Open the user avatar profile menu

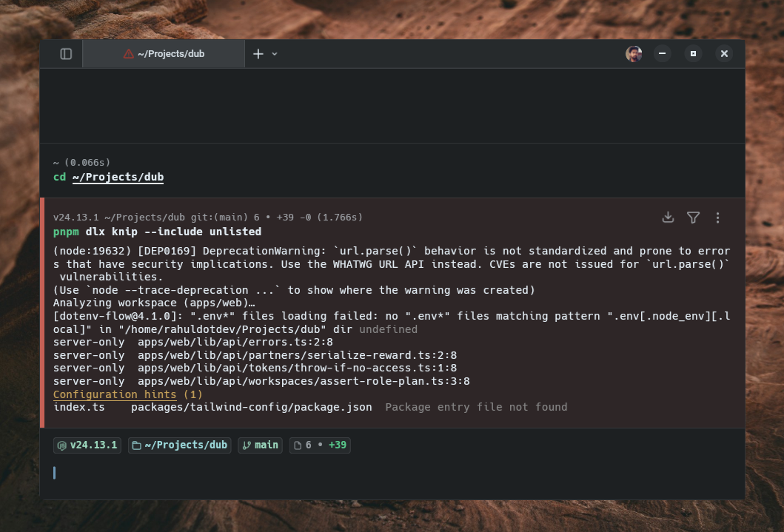coord(634,54)
